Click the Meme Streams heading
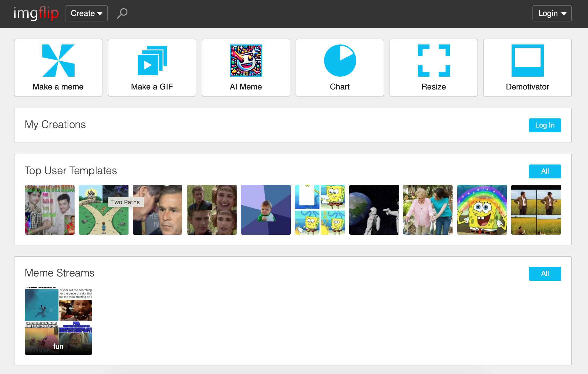The height and width of the screenshot is (374, 588). click(60, 273)
